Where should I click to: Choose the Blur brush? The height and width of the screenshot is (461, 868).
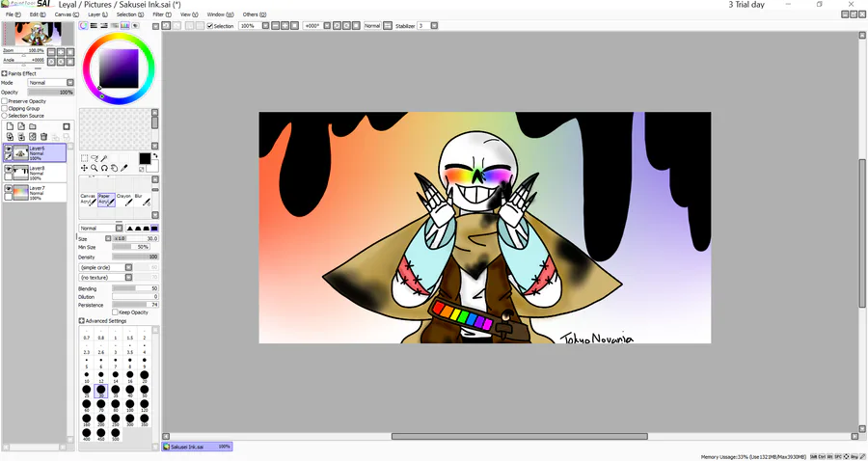click(x=142, y=200)
